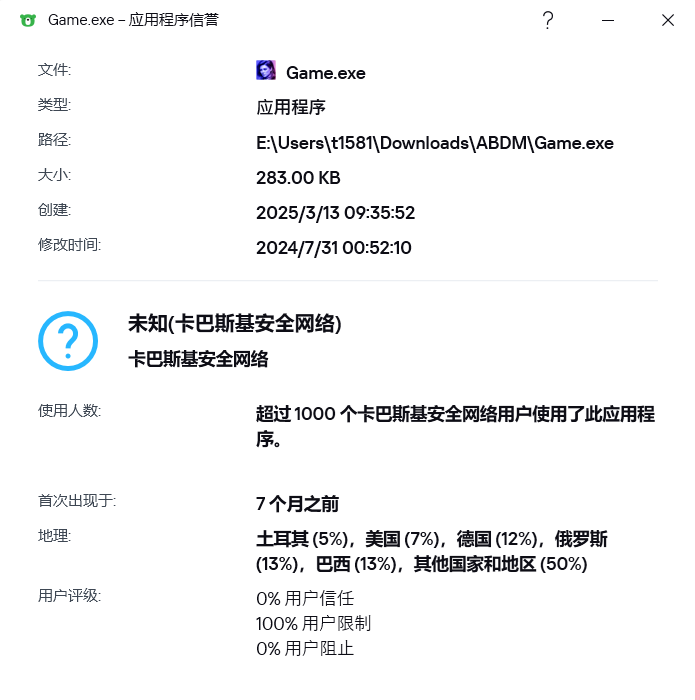
Task: Click the label 使用人数:
Action: (70, 411)
